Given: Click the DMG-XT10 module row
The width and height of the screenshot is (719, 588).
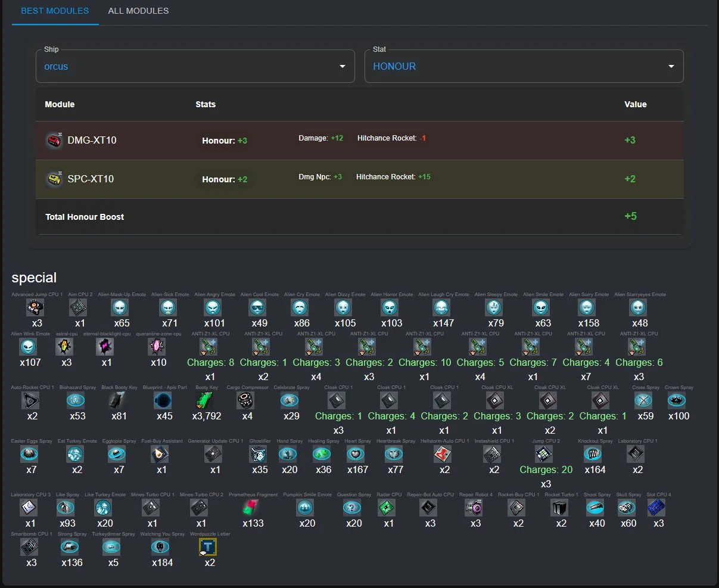Looking at the screenshot, I should pos(360,141).
